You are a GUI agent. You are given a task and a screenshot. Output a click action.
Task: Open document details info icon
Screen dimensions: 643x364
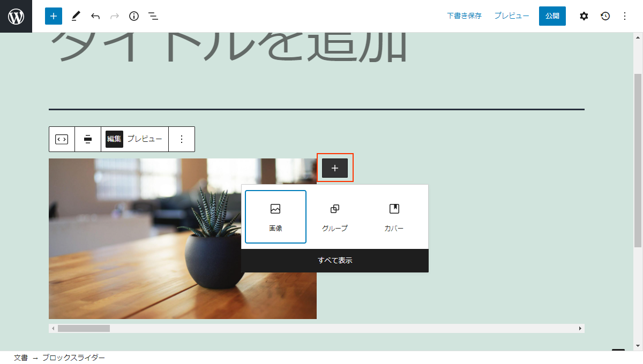tap(134, 16)
